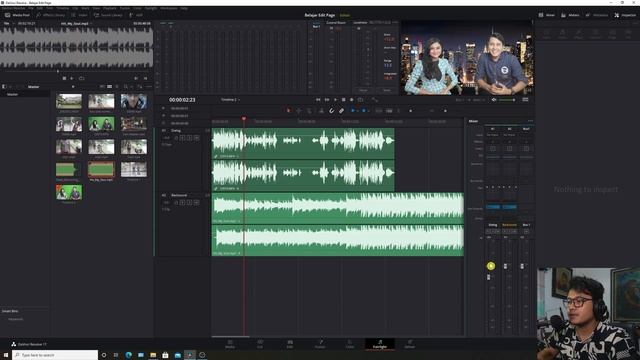The height and width of the screenshot is (360, 640).
Task: Switch to the Deliver page tab
Action: click(409, 344)
